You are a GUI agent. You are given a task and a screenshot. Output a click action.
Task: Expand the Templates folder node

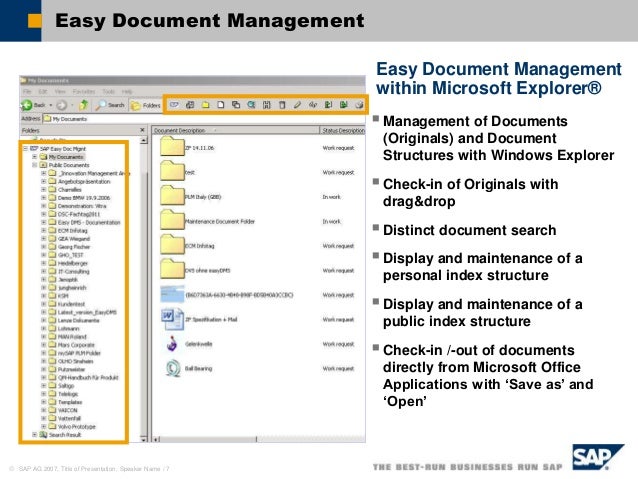pyautogui.click(x=44, y=402)
